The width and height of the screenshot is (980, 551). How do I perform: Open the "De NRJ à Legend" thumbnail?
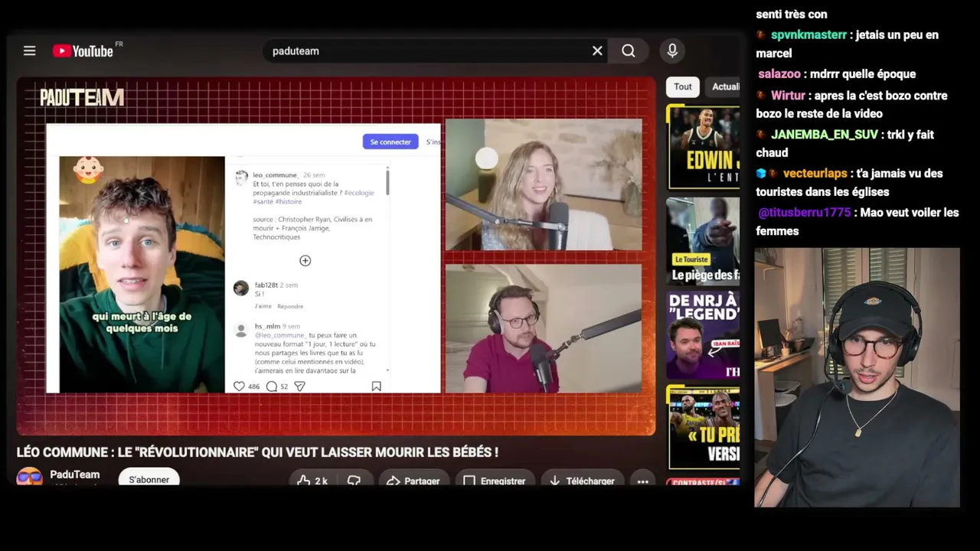coord(703,334)
